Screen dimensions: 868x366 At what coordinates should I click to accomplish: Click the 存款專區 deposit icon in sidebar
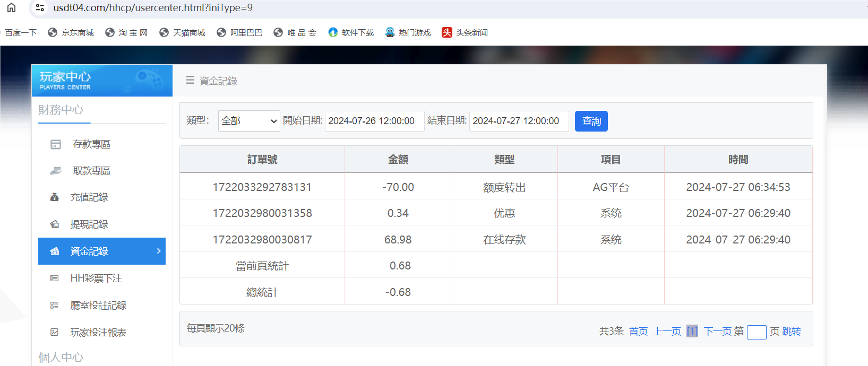click(x=56, y=144)
